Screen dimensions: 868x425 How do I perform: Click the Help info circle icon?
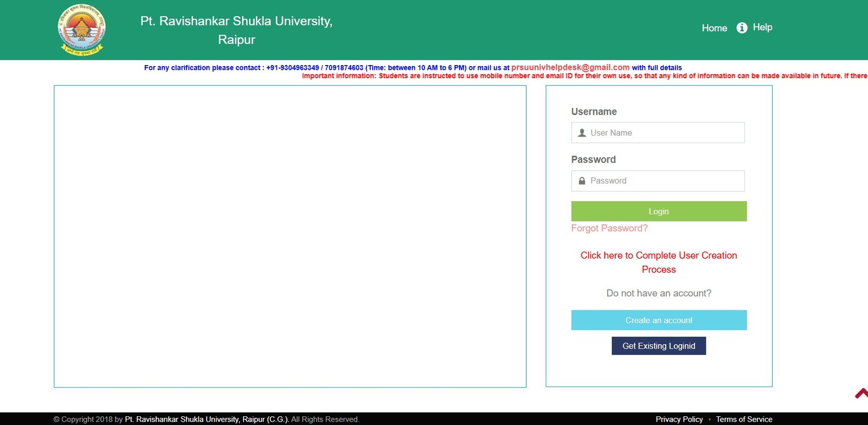coord(742,28)
